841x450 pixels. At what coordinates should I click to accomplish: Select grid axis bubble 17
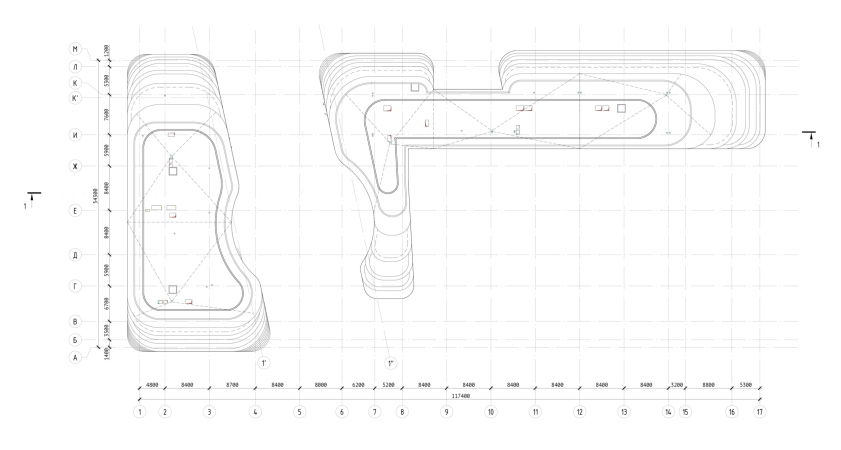pyautogui.click(x=760, y=411)
